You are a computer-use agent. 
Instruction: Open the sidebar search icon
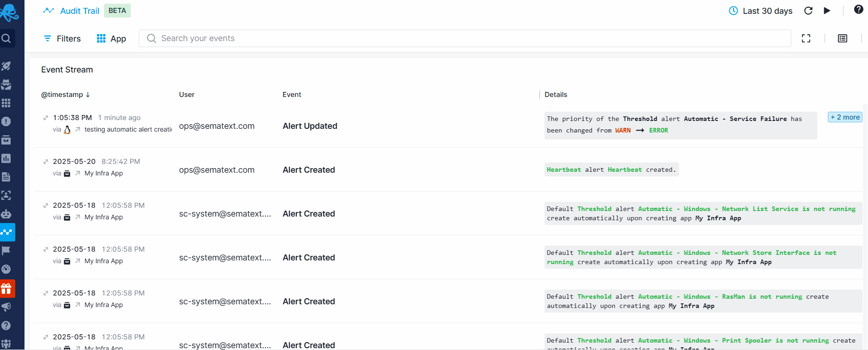coord(6,38)
